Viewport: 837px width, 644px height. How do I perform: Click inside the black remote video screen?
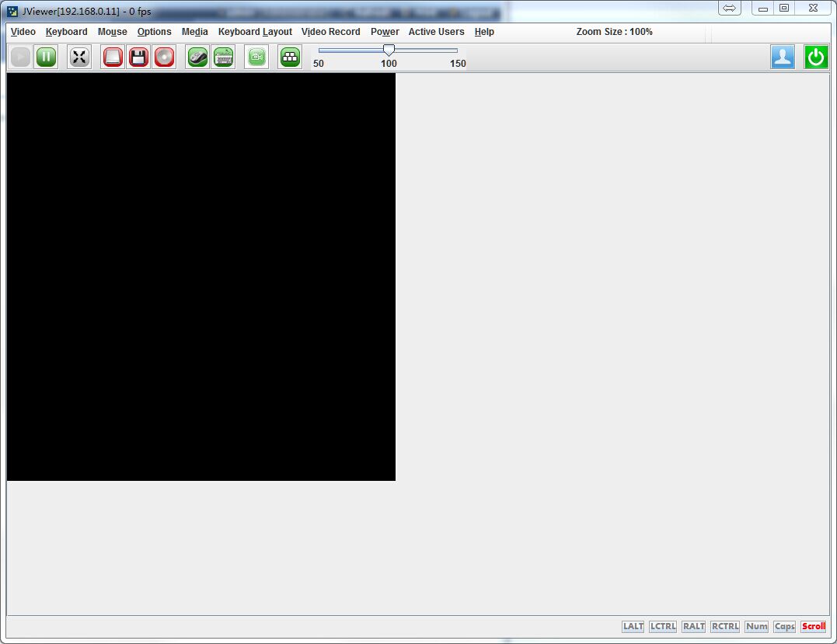(201, 277)
